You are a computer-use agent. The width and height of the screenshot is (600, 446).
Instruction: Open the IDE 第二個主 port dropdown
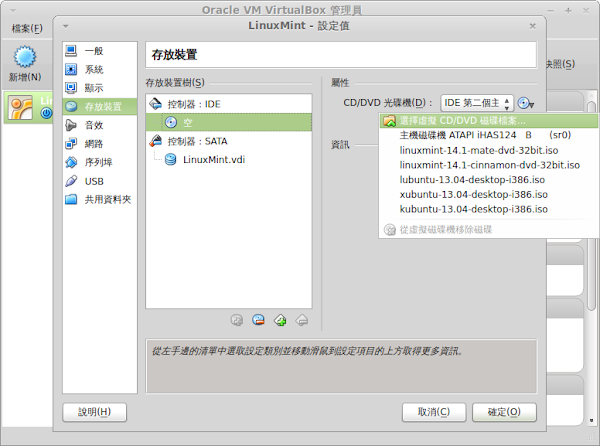tap(477, 103)
